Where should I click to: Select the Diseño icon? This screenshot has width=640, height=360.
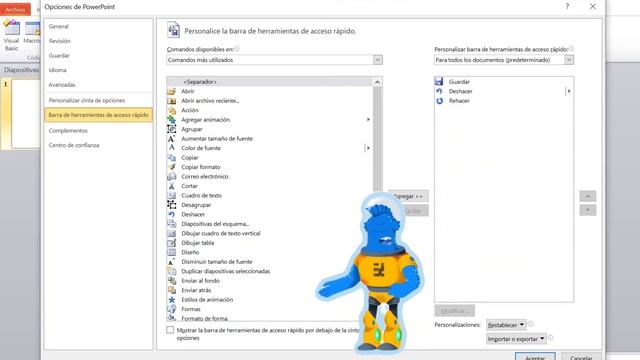point(171,252)
